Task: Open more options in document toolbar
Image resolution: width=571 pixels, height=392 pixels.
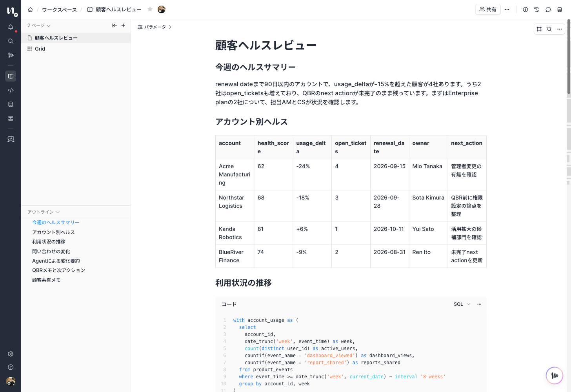Action: click(560, 29)
